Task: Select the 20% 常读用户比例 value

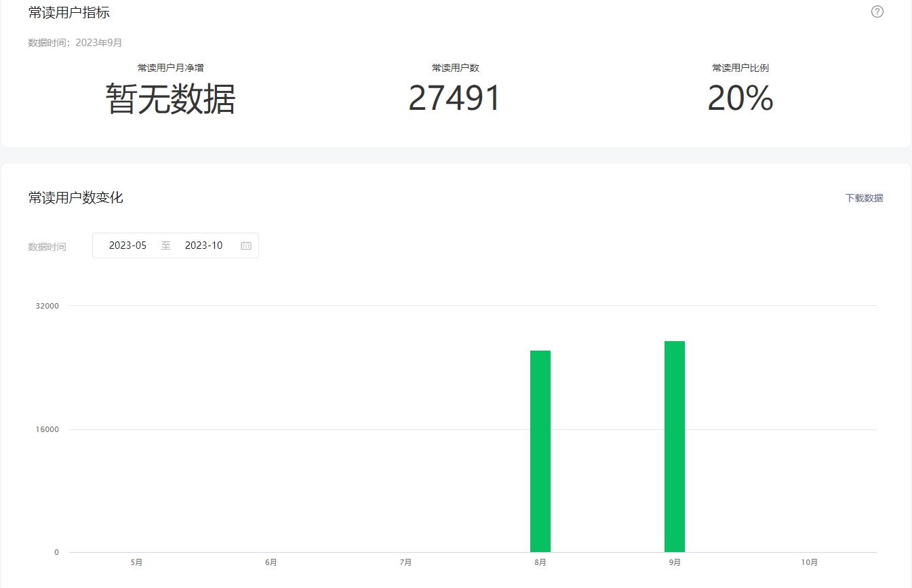Action: tap(740, 99)
